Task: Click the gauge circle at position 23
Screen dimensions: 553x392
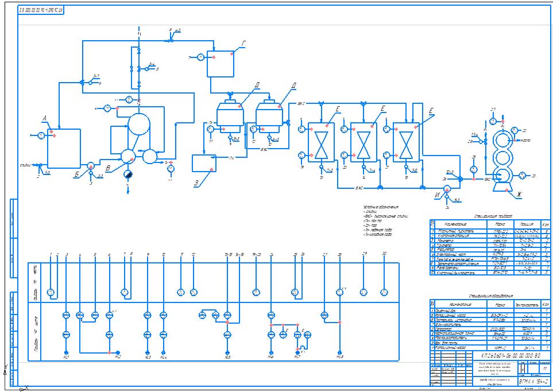Action: coord(523,176)
